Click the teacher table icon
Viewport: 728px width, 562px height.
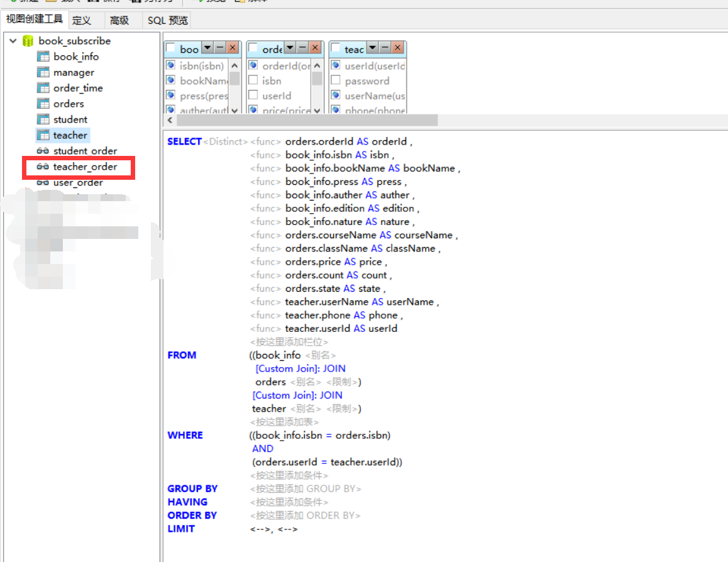tap(43, 136)
